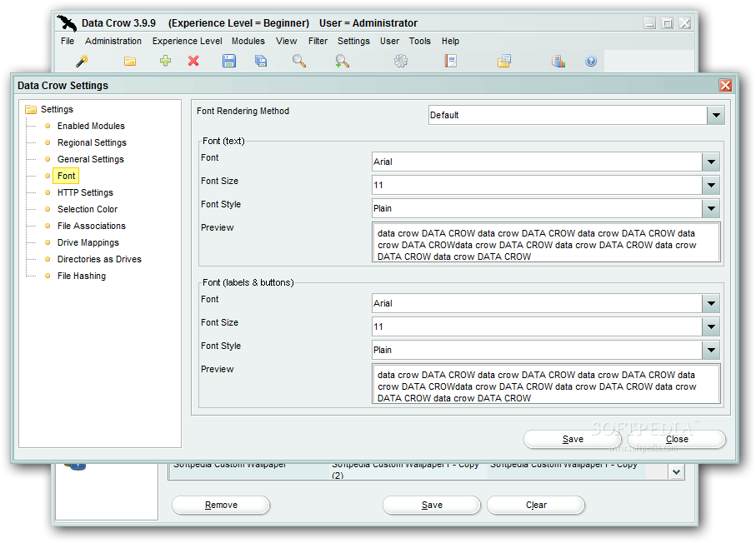Expand Font dropdown under Font (labels & buttons)

coord(711,303)
